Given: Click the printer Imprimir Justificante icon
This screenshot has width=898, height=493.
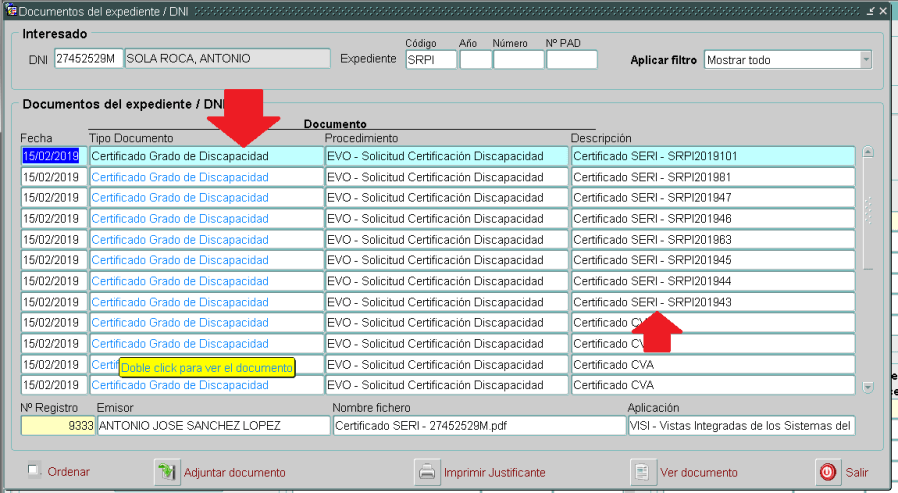Looking at the screenshot, I should pos(427,472).
